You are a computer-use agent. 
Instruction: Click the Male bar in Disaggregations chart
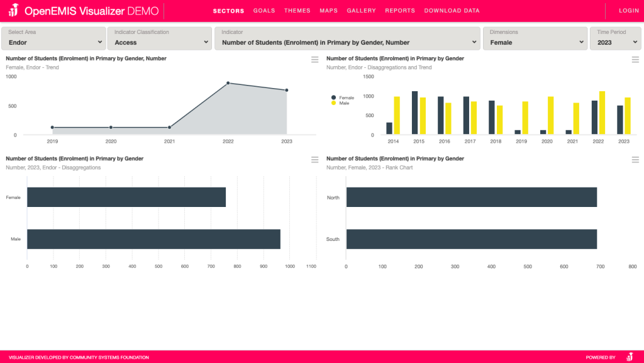click(x=153, y=239)
